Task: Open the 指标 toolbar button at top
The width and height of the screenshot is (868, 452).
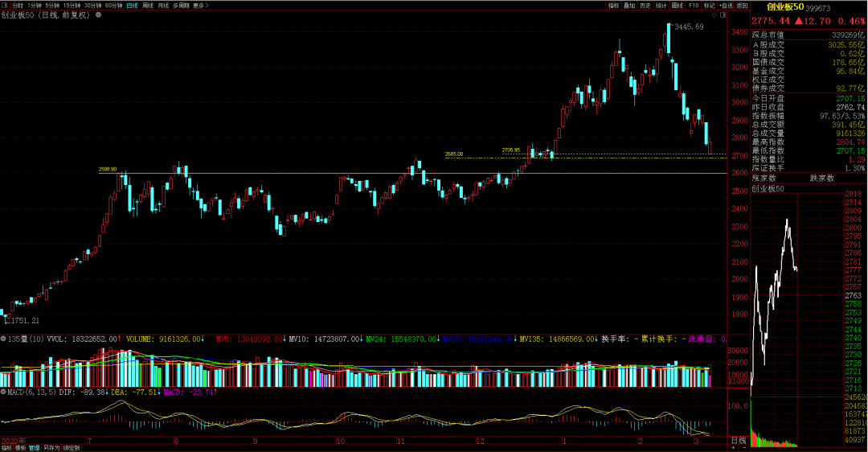Action: click(x=613, y=6)
